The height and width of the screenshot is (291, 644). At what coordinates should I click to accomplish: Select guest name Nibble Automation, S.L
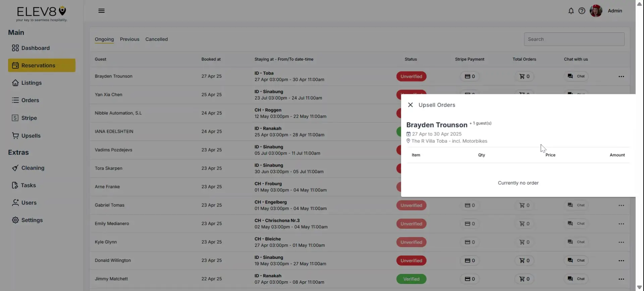coord(118,113)
